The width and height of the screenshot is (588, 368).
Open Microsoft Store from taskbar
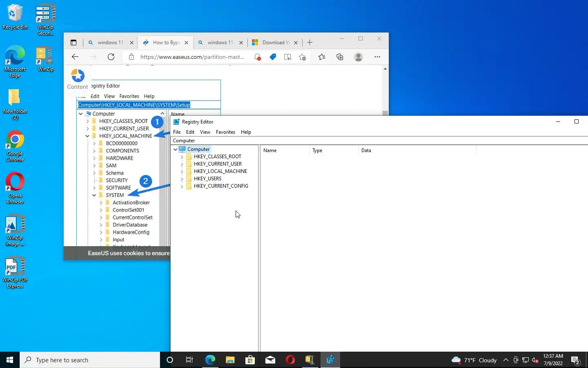click(x=250, y=360)
